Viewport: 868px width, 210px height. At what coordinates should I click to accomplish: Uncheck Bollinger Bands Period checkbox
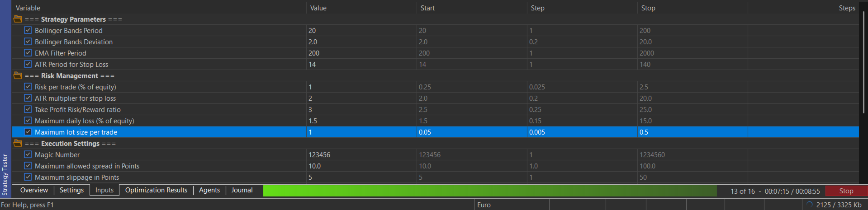point(28,30)
